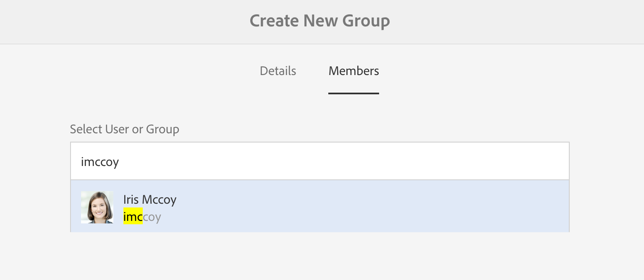This screenshot has height=280, width=644.
Task: Click blank right side of Iris Mccoy row
Action: pyautogui.click(x=420, y=207)
